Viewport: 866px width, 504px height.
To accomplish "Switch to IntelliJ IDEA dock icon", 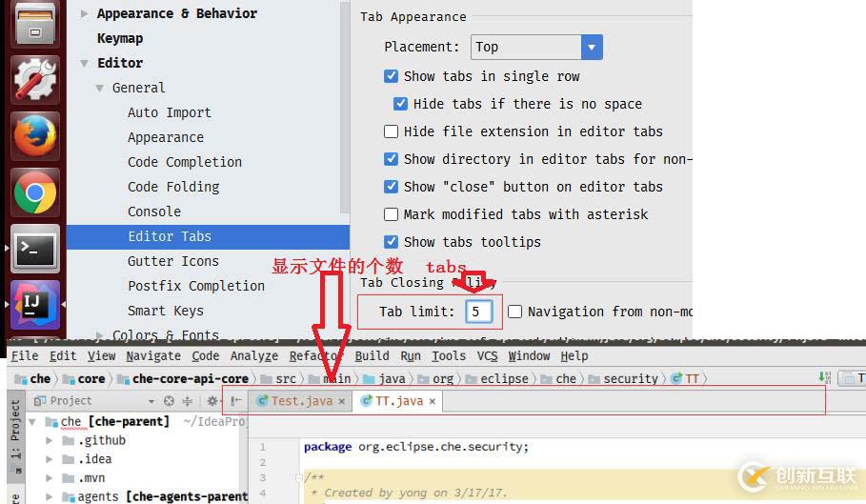I will click(x=35, y=304).
